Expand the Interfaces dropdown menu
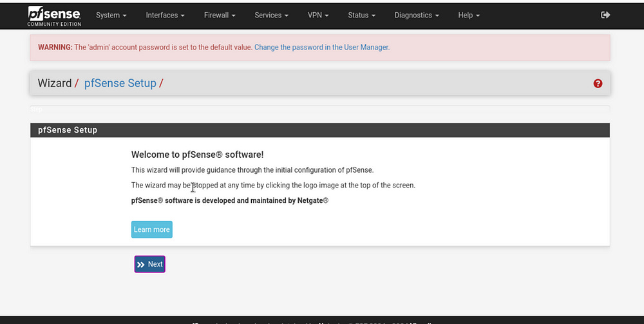 (x=165, y=15)
